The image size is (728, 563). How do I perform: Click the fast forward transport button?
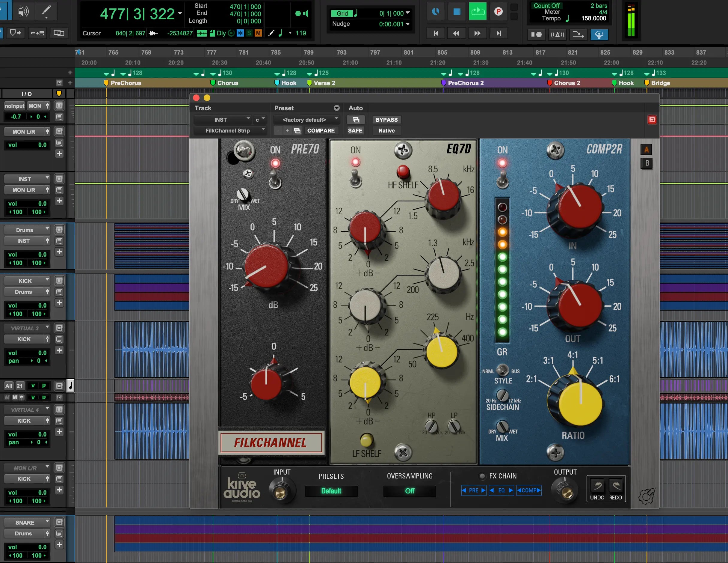(477, 33)
